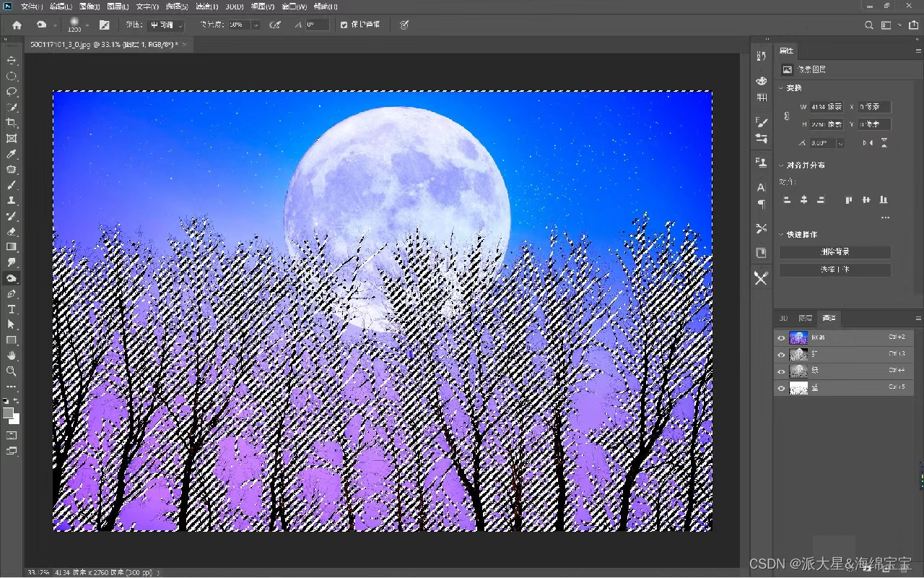The height and width of the screenshot is (578, 924).
Task: Flip vertical icon in Properties panel
Action: pos(884,143)
